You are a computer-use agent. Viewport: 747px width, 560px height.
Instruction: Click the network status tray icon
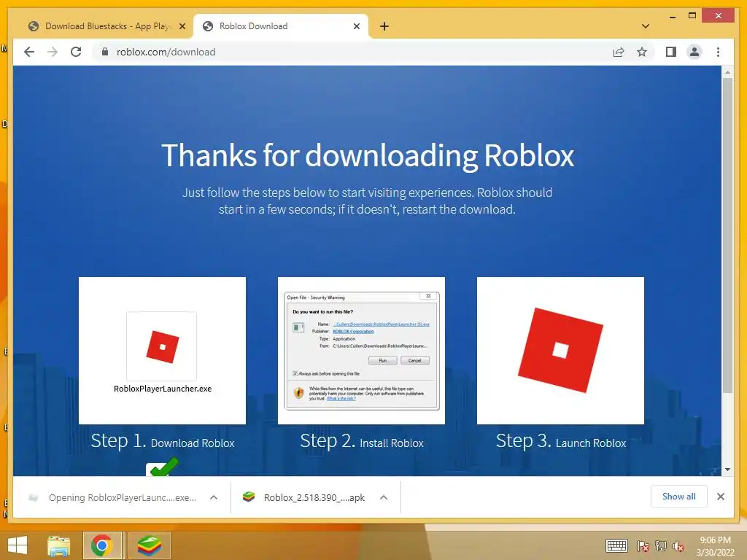[661, 545]
